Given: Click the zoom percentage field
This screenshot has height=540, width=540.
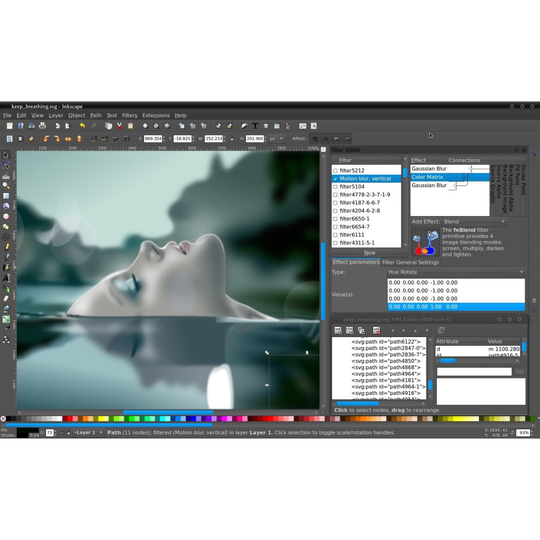Looking at the screenshot, I should [x=523, y=433].
